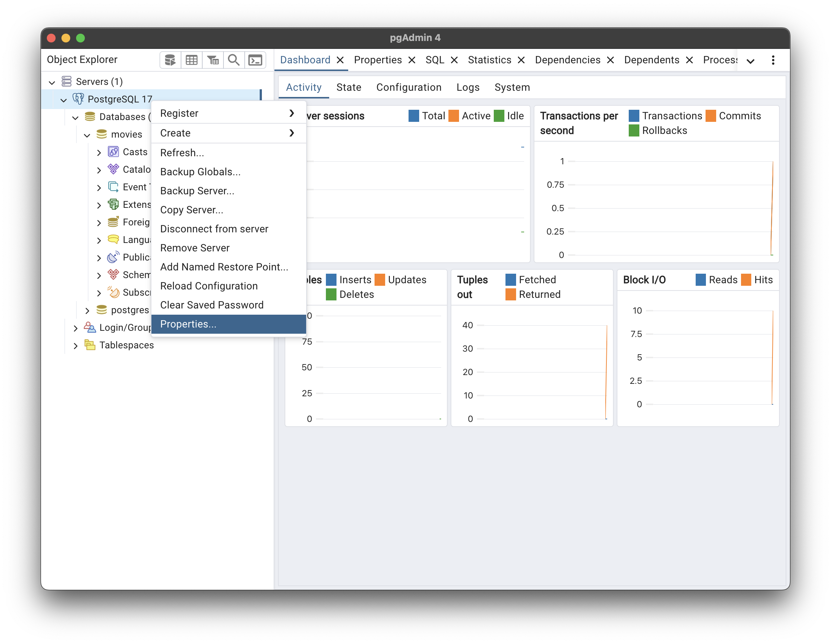Switch to the Configuration dashboard tab
831x644 pixels.
click(x=409, y=87)
